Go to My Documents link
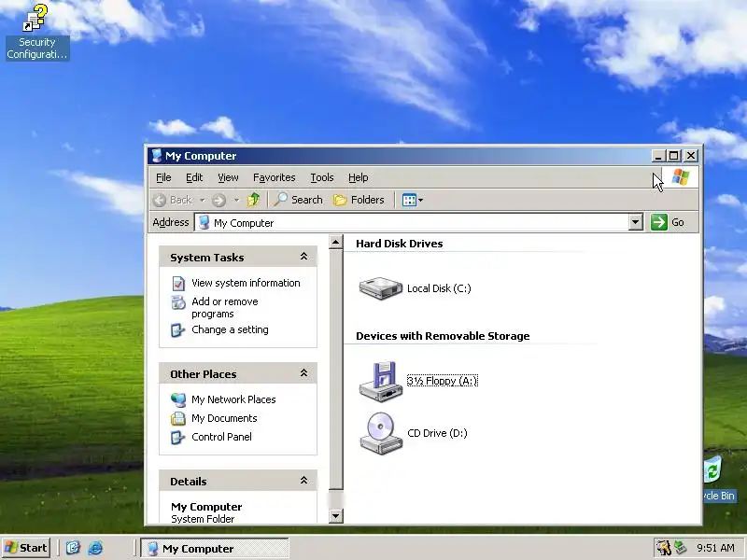This screenshot has height=560, width=747. tap(224, 418)
